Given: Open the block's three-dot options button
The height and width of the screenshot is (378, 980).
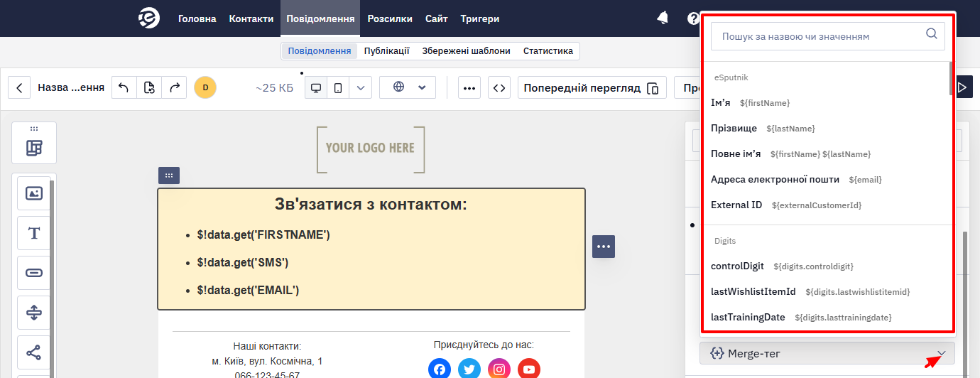Looking at the screenshot, I should [604, 247].
